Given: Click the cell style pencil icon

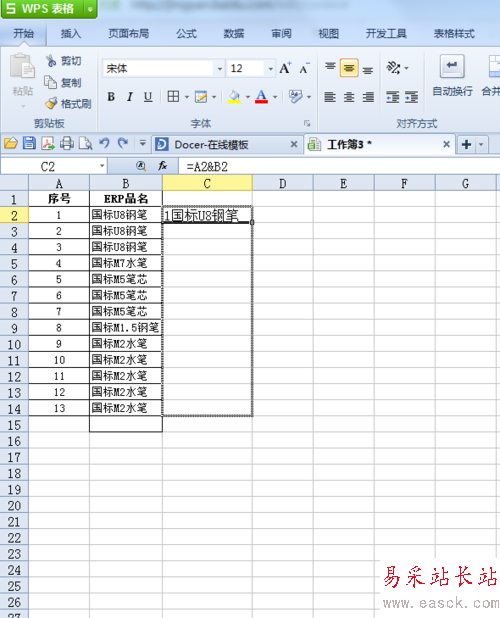Looking at the screenshot, I should click(201, 97).
